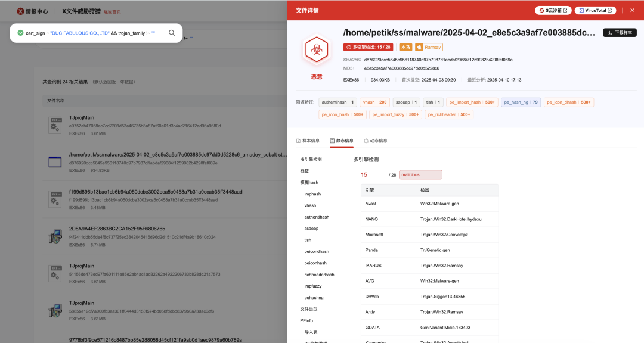Screen dimensions: 644x343
Task: Click the DrWeb Trojan.Siggen13.46855 detection
Action: tap(429, 296)
